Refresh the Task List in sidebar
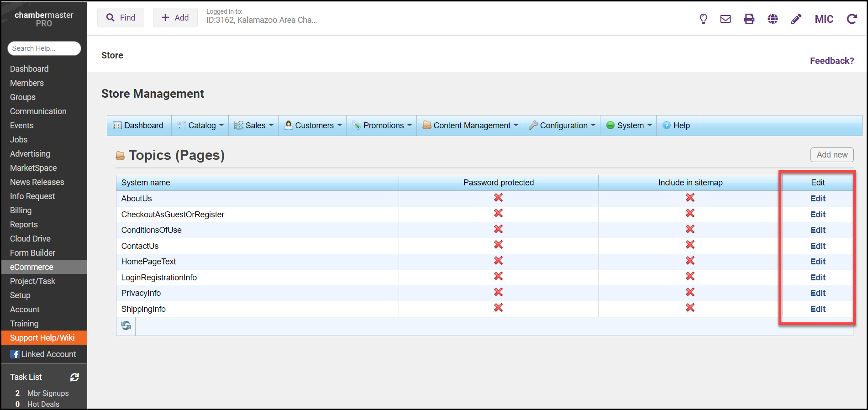This screenshot has height=410, width=868. click(x=74, y=377)
